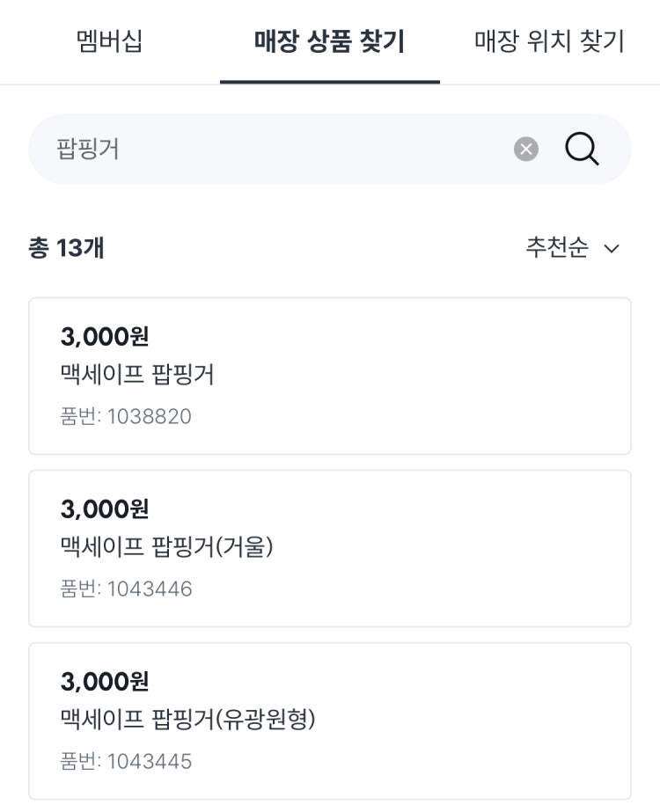This screenshot has height=812, width=660.
Task: Clear the search text with the X icon
Action: click(526, 150)
